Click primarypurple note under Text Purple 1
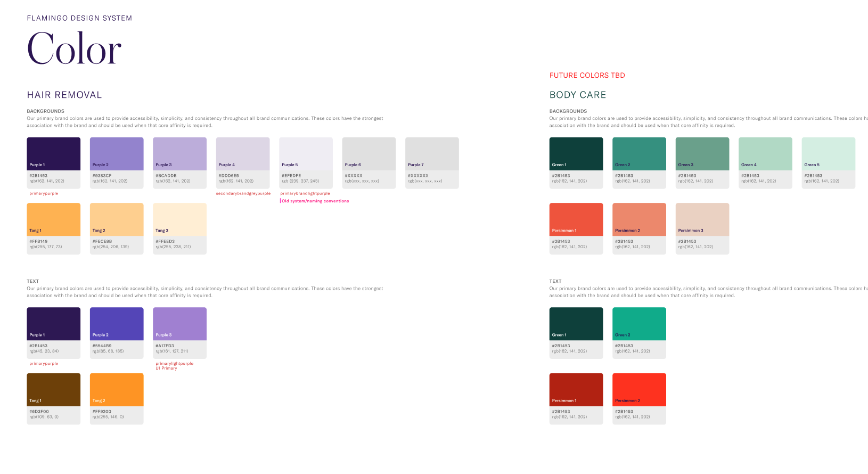Viewport: 868px width, 474px height. pyautogui.click(x=44, y=363)
